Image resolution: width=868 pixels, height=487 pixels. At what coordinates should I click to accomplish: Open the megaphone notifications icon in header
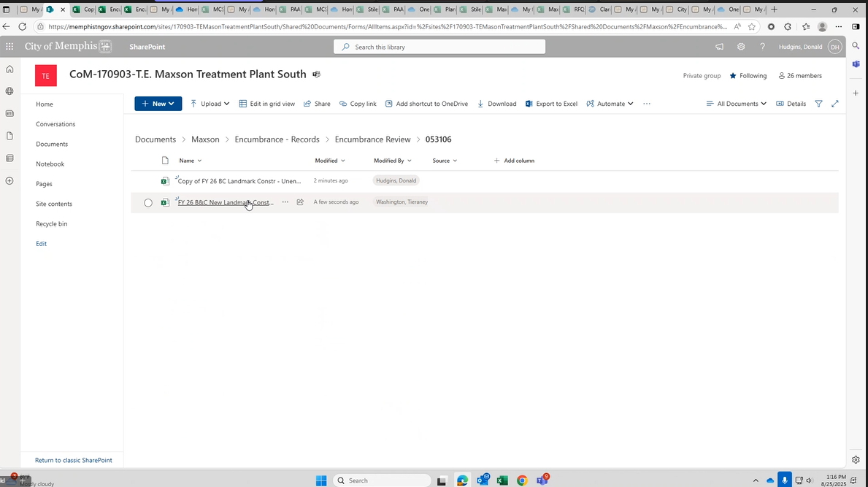pos(719,47)
